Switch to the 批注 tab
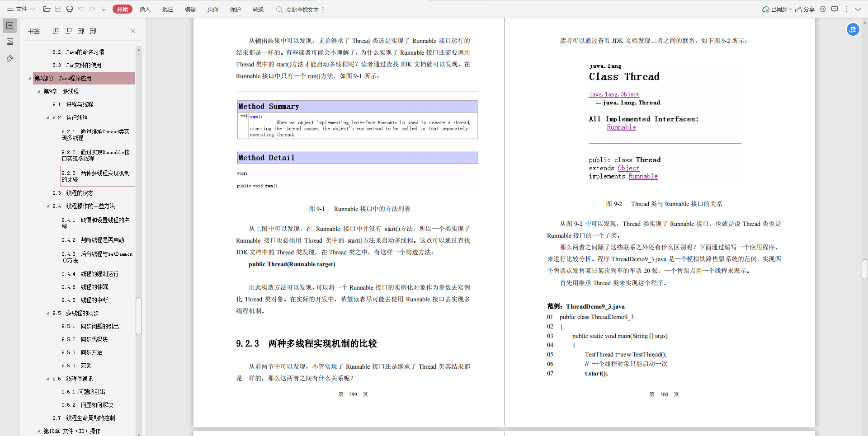This screenshot has height=436, width=868. coord(167,9)
